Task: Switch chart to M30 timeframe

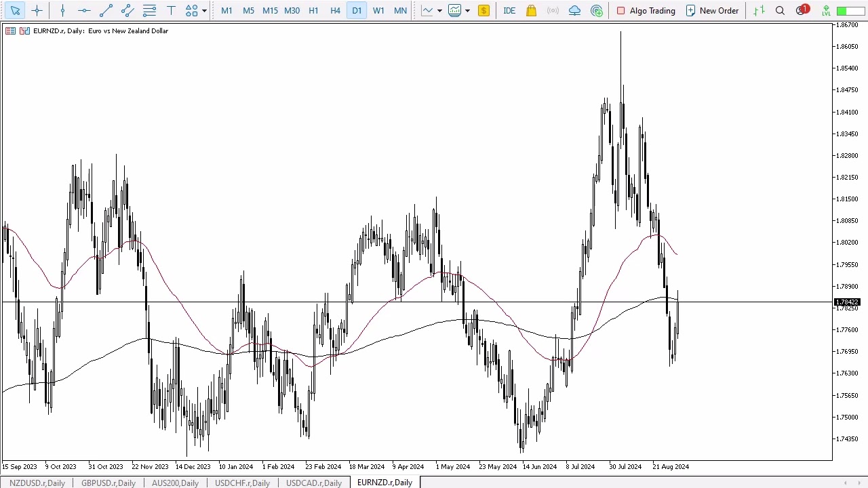Action: tap(292, 10)
